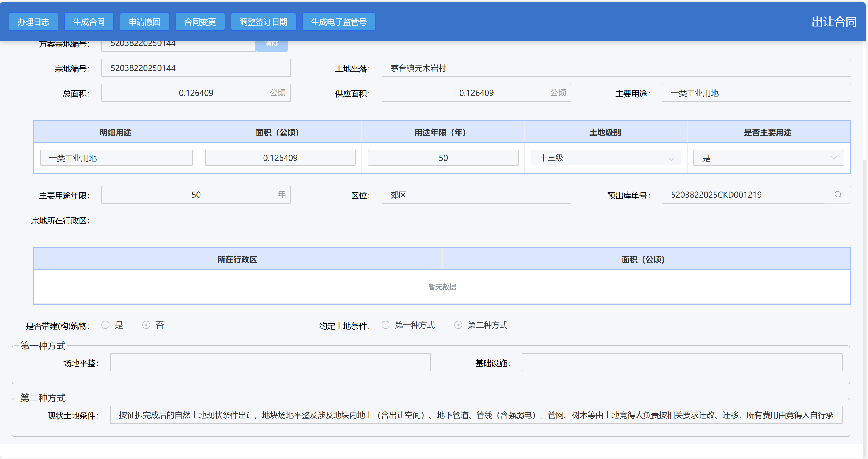The width and height of the screenshot is (868, 459).
Task: Select 是 radio for 是否带建(构)筑物
Action: pos(105,325)
